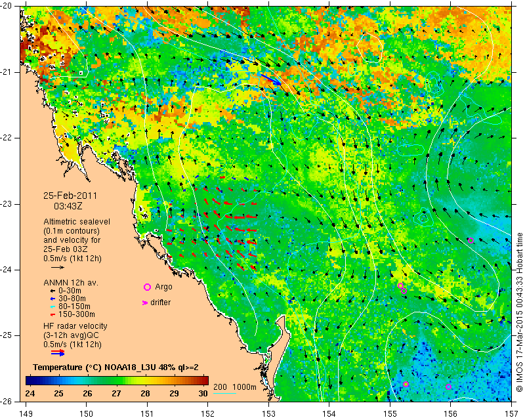Click the '(0.1m contours)' text

[72, 231]
